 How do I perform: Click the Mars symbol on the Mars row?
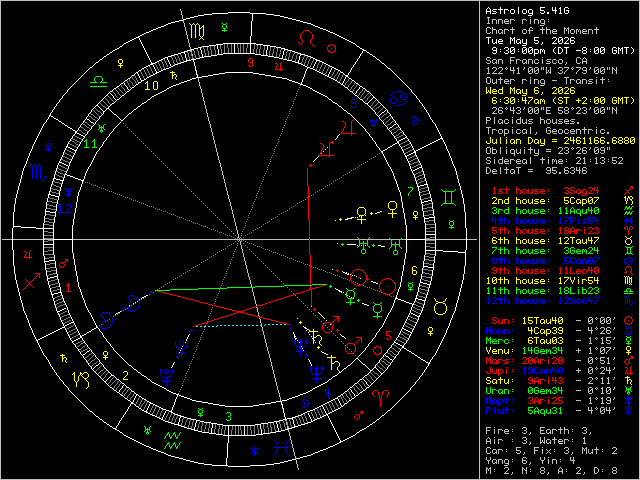click(629, 361)
